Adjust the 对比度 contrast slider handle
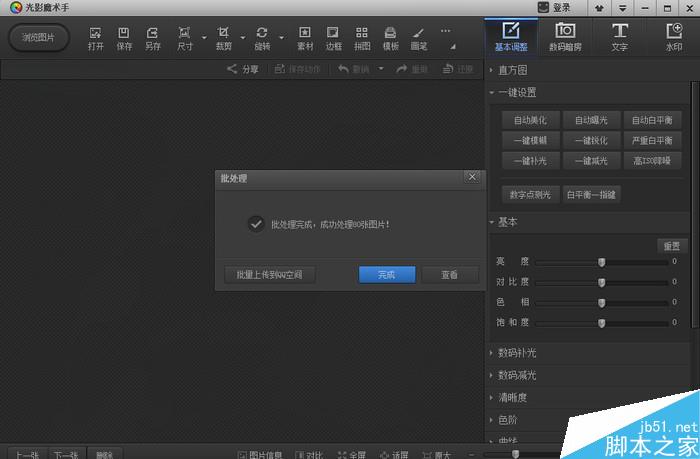The image size is (700, 459). coord(602,282)
